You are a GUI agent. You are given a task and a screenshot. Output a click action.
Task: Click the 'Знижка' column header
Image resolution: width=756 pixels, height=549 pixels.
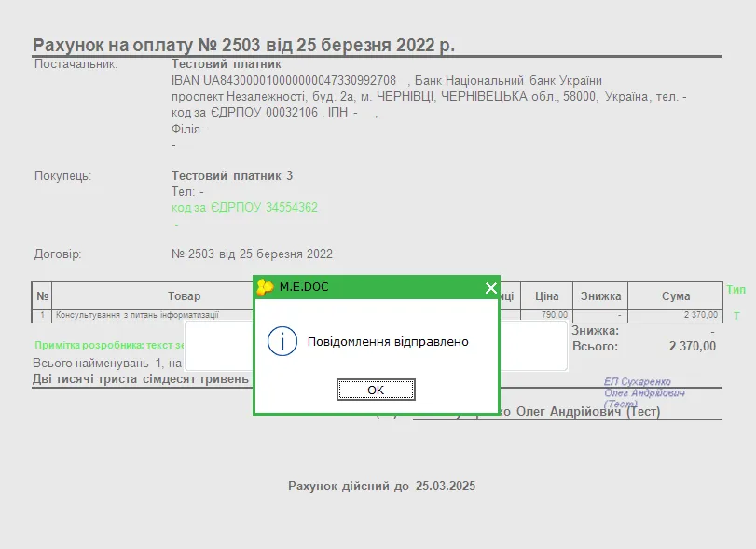[x=600, y=296]
